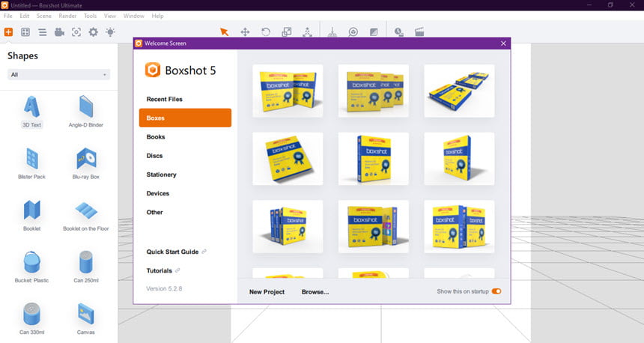
Task: Click the shaded square preview icon
Action: pyautogui.click(x=374, y=31)
